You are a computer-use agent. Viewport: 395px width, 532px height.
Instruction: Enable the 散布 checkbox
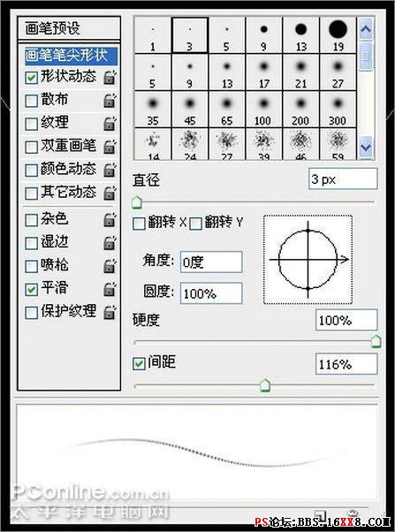pyautogui.click(x=31, y=101)
